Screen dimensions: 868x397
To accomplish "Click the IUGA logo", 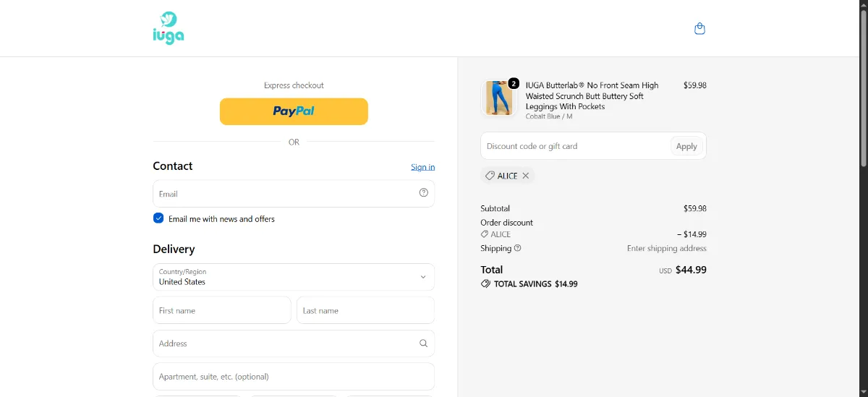I will click(169, 28).
